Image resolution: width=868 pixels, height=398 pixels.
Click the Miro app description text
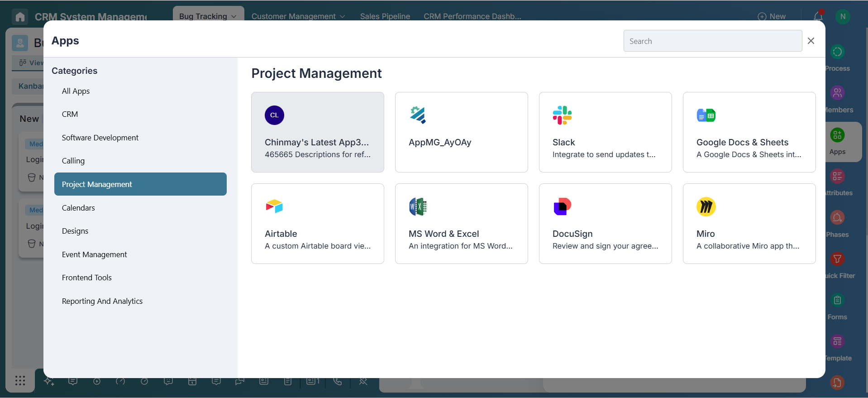pyautogui.click(x=748, y=246)
